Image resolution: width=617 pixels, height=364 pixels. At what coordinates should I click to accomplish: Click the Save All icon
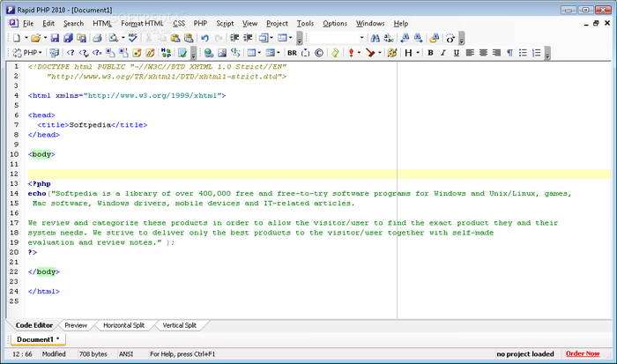[x=68, y=38]
